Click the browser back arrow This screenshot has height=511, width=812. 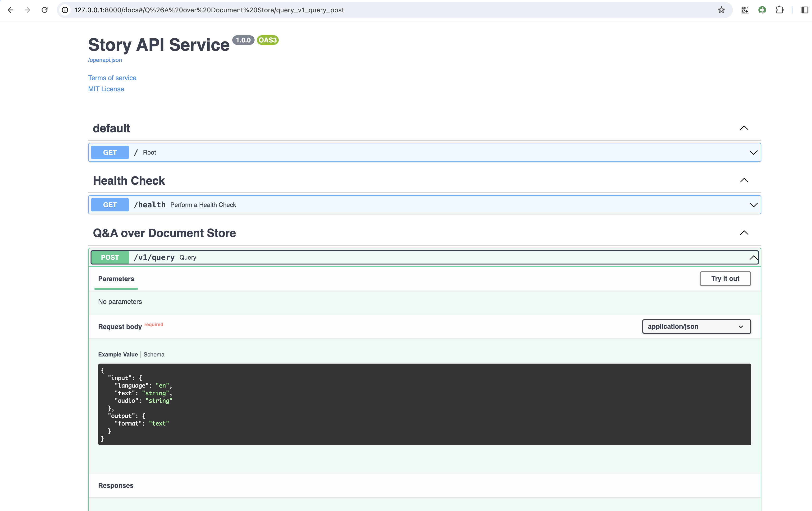click(10, 10)
